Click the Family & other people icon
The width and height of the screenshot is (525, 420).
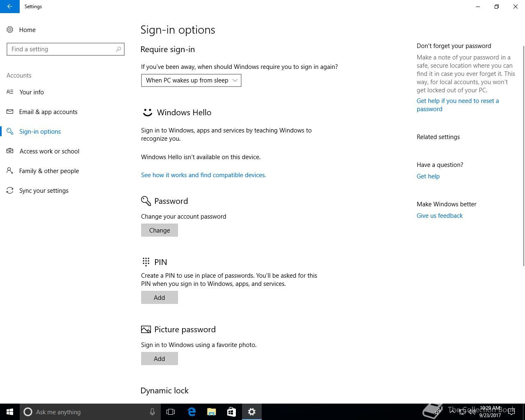[x=10, y=171]
